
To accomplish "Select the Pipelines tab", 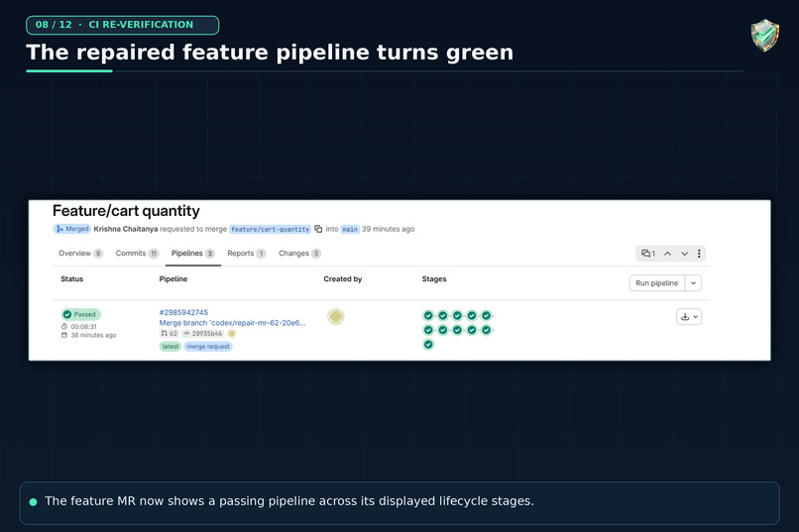I will click(x=192, y=254).
